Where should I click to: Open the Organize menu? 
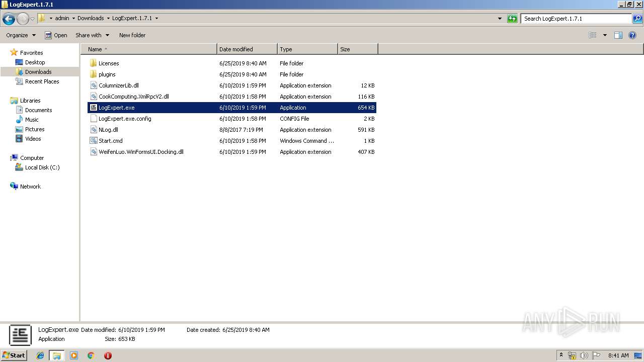pos(21,35)
